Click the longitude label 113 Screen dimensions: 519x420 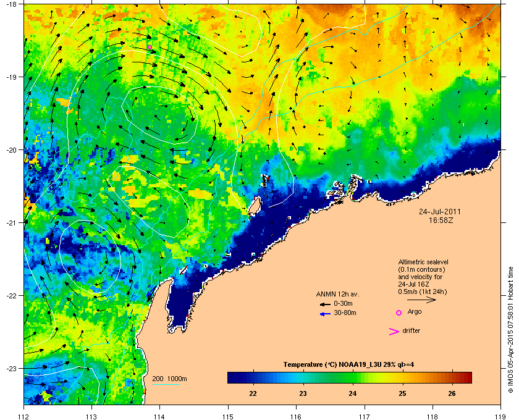pos(91,416)
